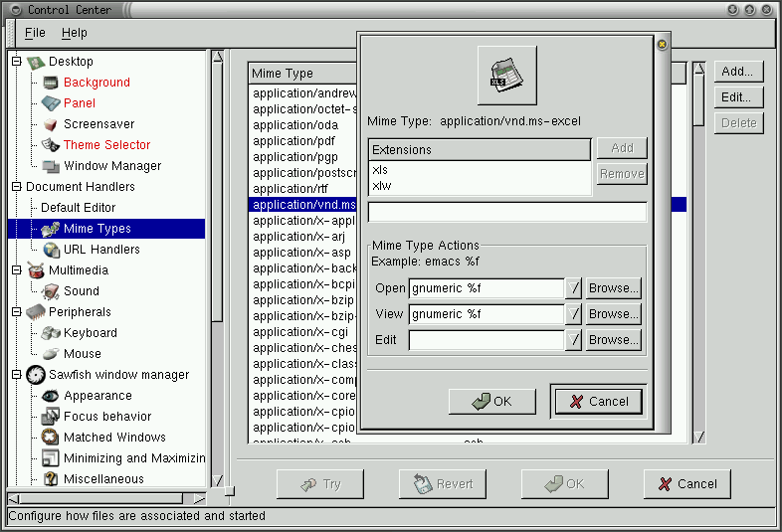The height and width of the screenshot is (532, 782).
Task: Open the Sound speaker icon
Action: [51, 291]
